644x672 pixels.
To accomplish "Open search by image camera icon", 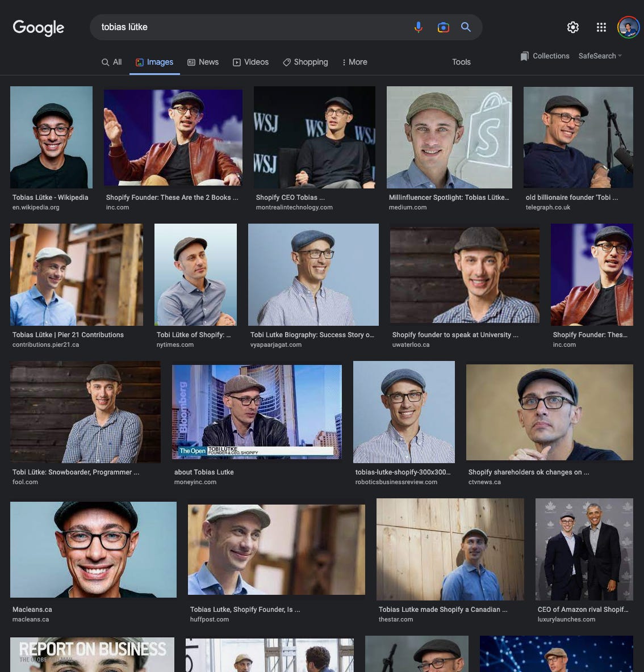I will [443, 27].
